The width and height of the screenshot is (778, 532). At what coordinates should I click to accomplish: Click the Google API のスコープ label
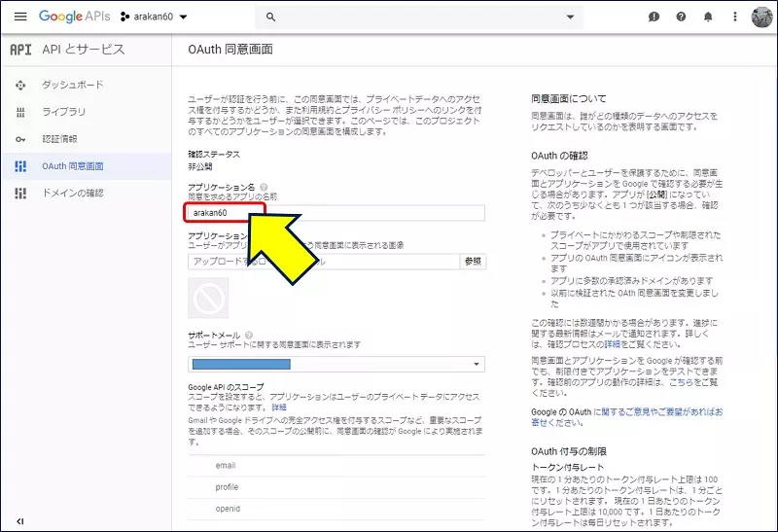click(226, 387)
